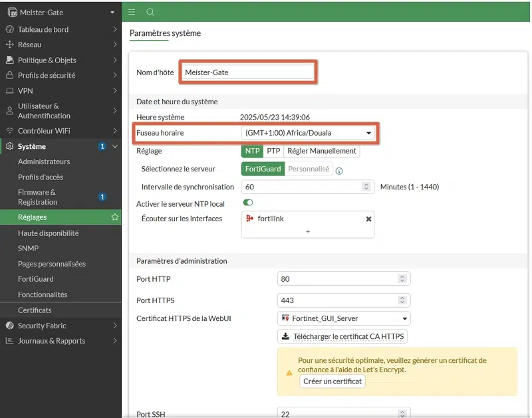
Task: Click the favorite star next to Réglages
Action: click(114, 217)
